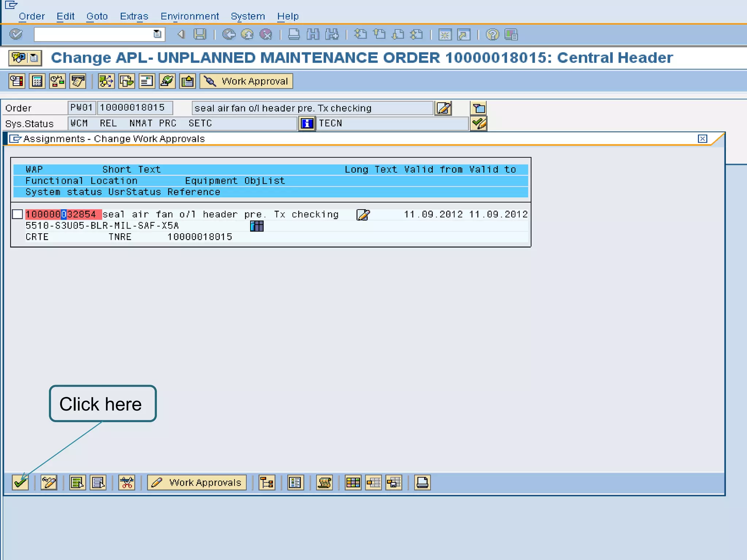This screenshot has height=560, width=747.
Task: Click the blue info status icon
Action: [x=307, y=124]
